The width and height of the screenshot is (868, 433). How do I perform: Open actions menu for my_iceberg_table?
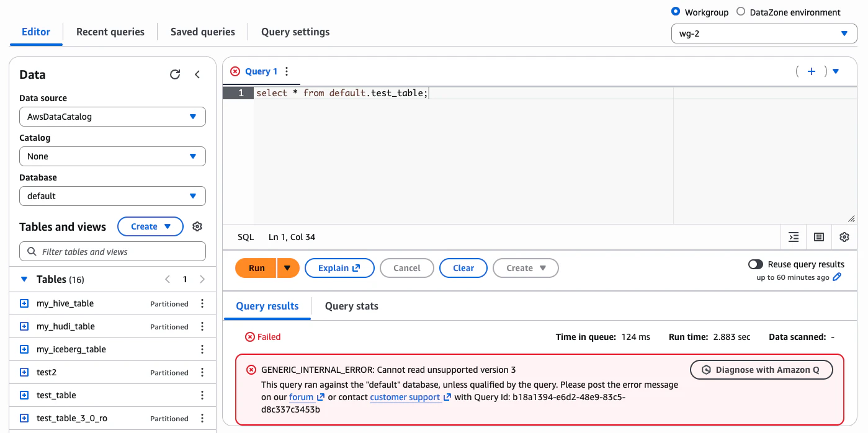[x=202, y=349]
